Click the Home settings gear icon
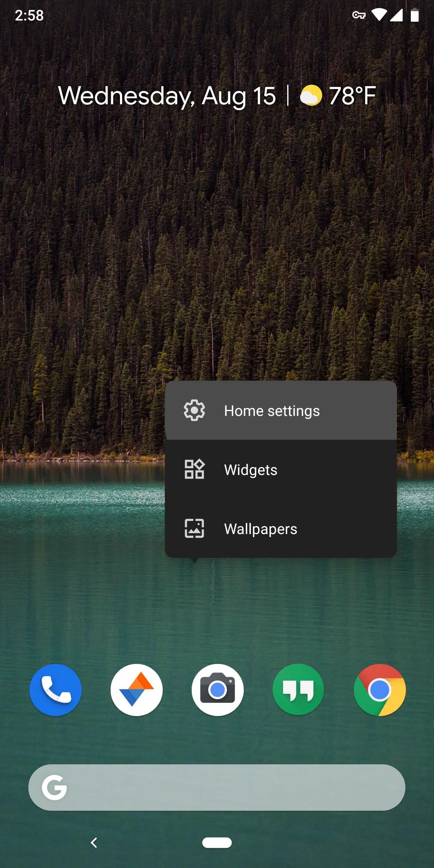This screenshot has width=434, height=868. click(194, 410)
